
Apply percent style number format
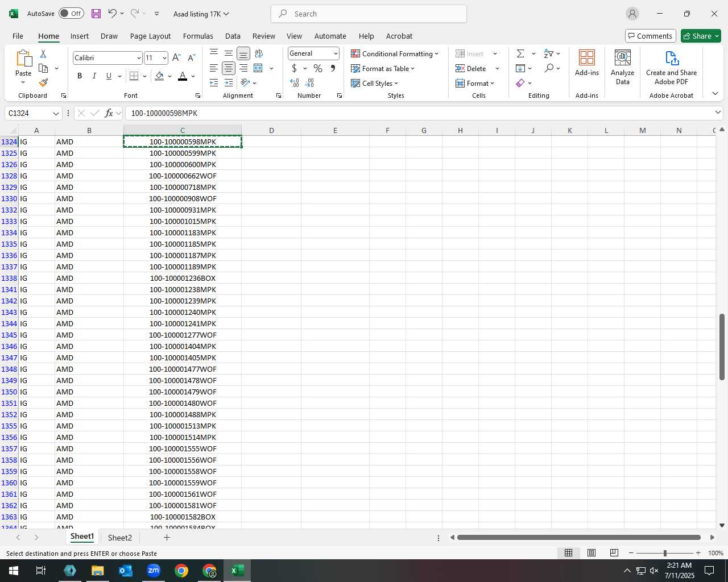click(x=318, y=68)
